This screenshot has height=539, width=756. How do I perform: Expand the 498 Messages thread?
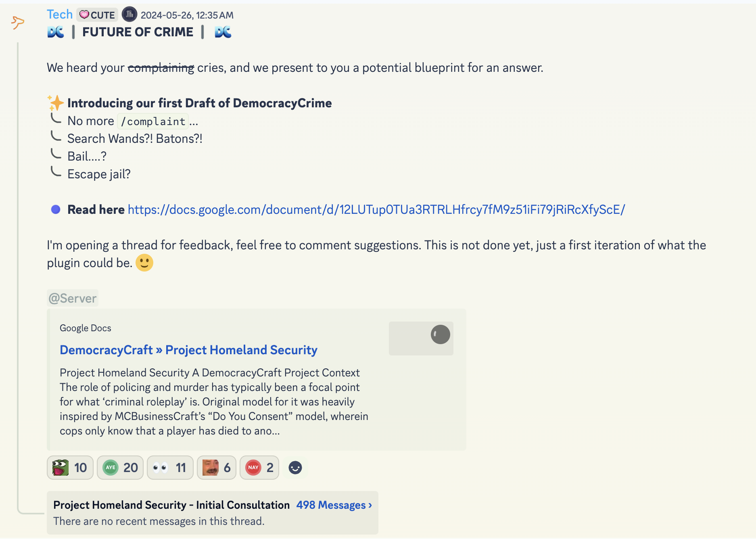click(334, 505)
